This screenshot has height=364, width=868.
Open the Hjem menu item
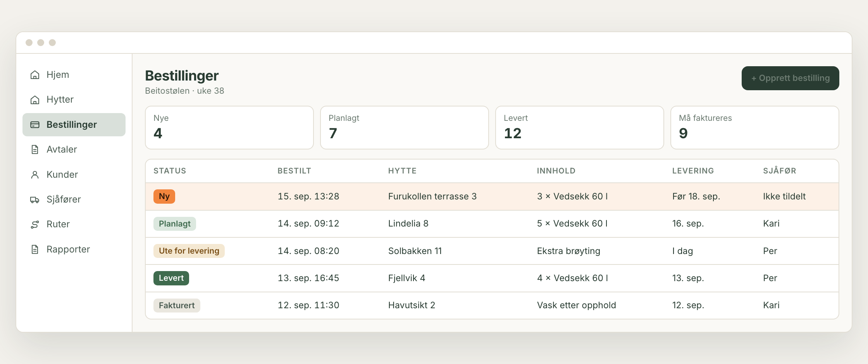tap(74, 75)
